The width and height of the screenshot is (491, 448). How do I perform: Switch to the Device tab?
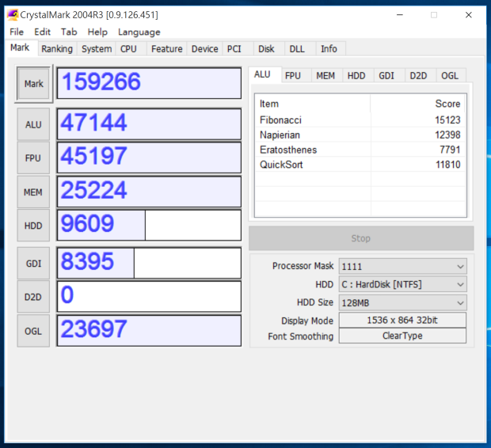click(205, 49)
